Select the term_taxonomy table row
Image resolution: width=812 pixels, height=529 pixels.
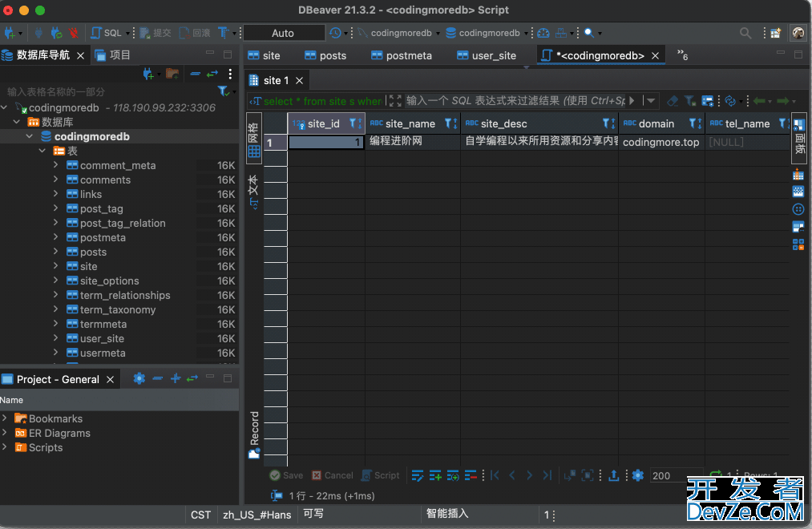click(x=118, y=309)
